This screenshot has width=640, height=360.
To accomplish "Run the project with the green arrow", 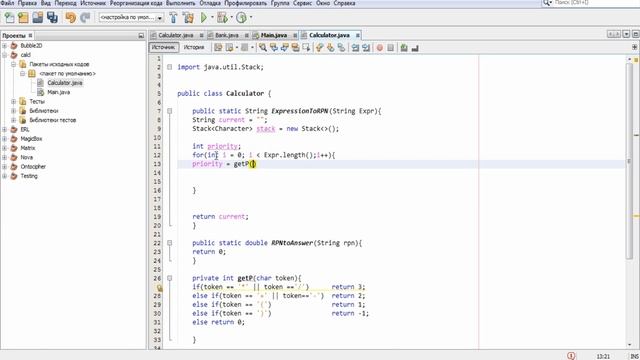I will [x=204, y=18].
